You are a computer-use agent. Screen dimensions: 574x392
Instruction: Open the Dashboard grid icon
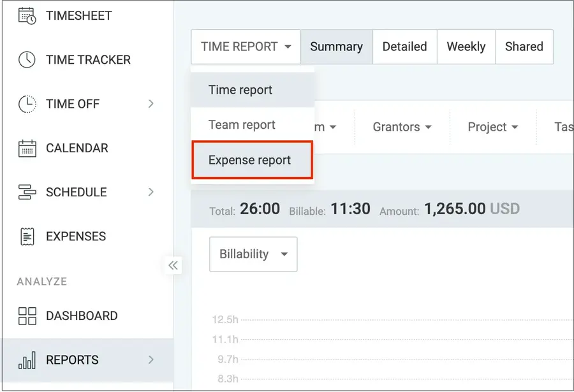(x=27, y=316)
